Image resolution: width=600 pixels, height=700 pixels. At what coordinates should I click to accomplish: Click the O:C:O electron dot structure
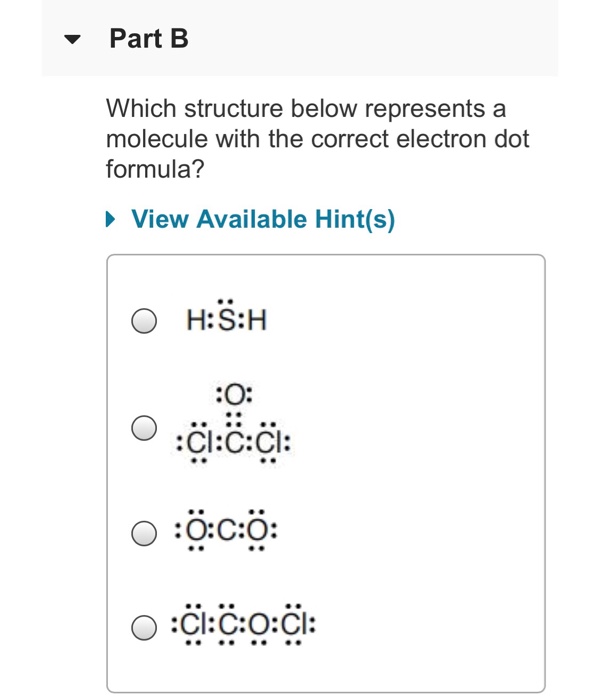click(226, 530)
